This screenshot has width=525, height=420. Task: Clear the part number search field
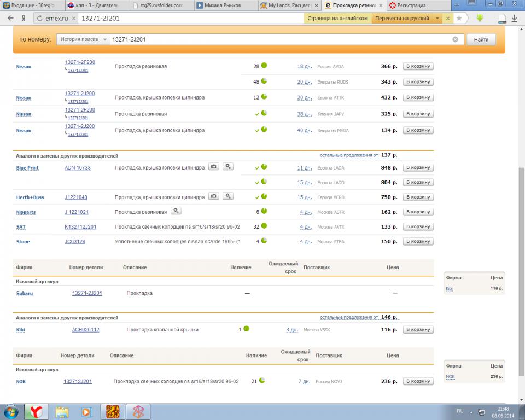pos(456,39)
